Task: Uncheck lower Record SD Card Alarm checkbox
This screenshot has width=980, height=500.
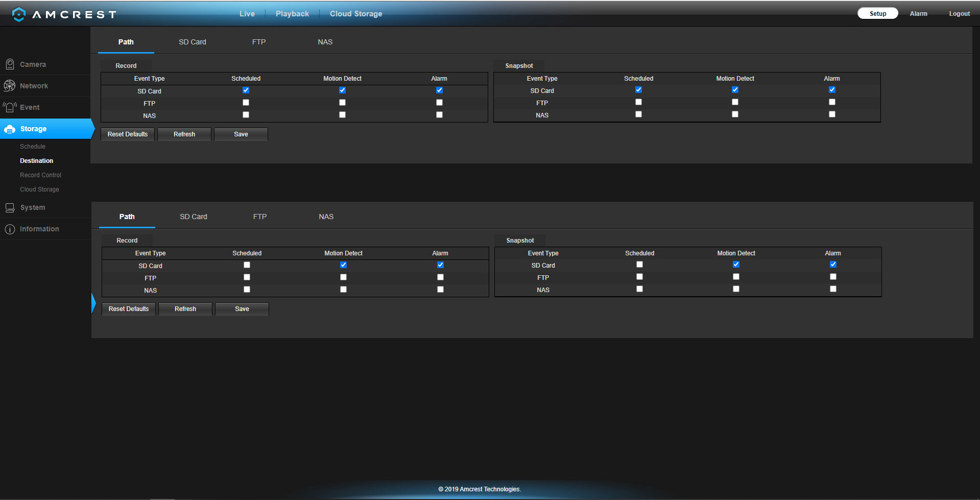Action: tap(440, 265)
